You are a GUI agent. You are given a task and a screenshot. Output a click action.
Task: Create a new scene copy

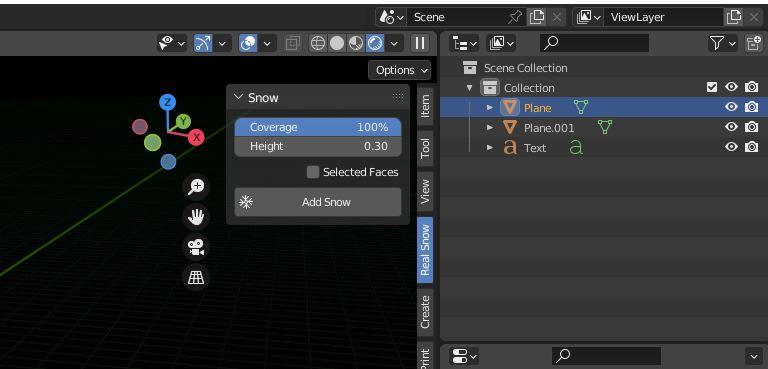coord(537,17)
